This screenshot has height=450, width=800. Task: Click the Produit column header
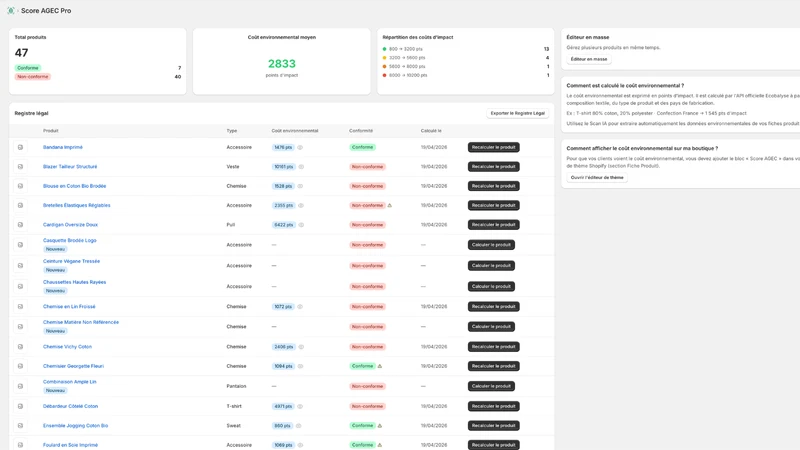point(51,131)
